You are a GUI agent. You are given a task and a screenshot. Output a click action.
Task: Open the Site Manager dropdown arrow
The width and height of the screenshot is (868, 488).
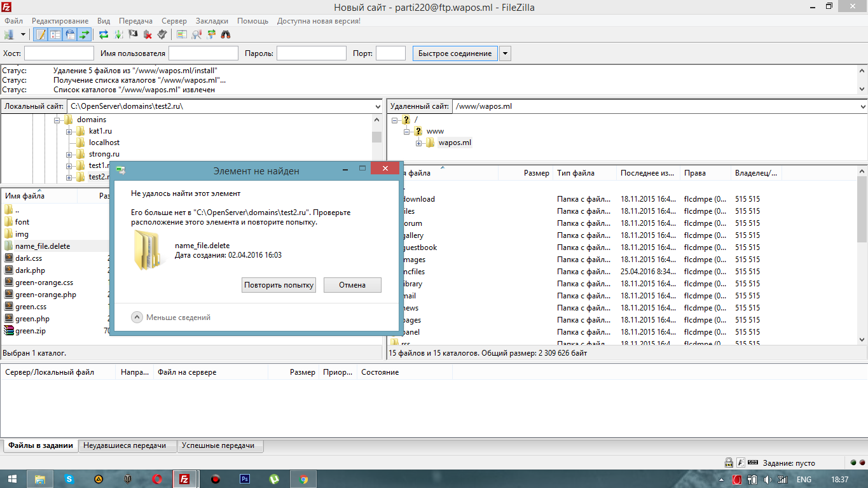[x=24, y=34]
